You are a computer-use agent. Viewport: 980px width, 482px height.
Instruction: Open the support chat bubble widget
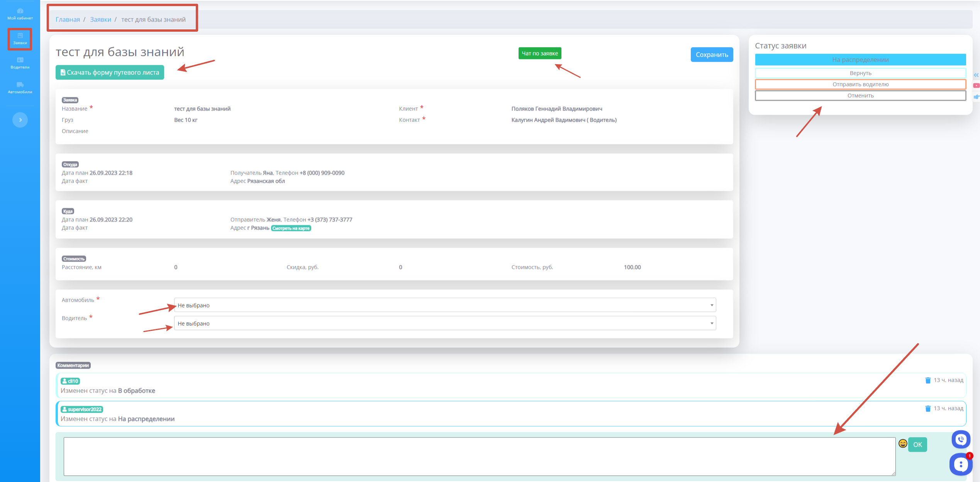[x=961, y=464]
